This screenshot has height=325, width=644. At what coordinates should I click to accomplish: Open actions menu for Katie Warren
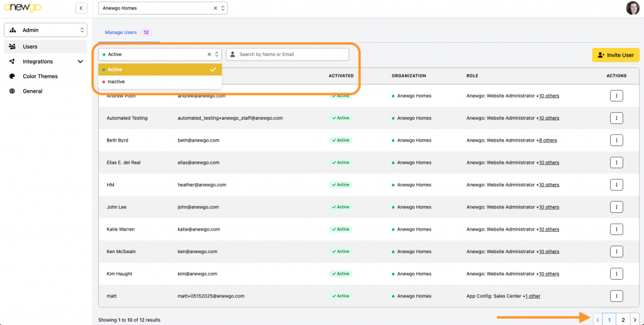(x=616, y=229)
